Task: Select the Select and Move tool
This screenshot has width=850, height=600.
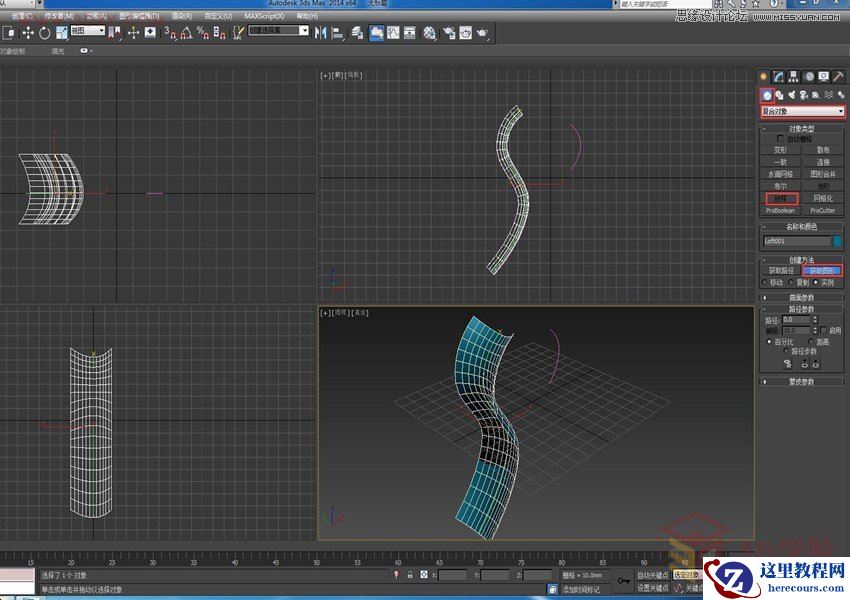Action: [30, 33]
